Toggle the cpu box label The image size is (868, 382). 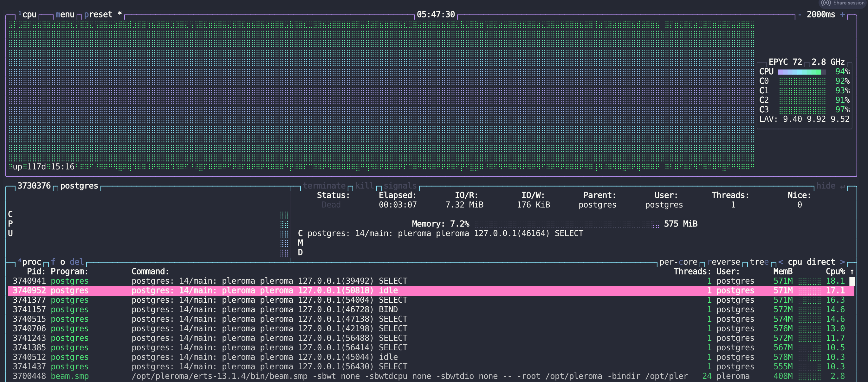coord(27,15)
